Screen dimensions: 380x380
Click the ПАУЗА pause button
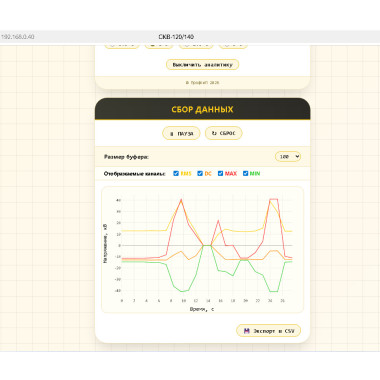181,133
